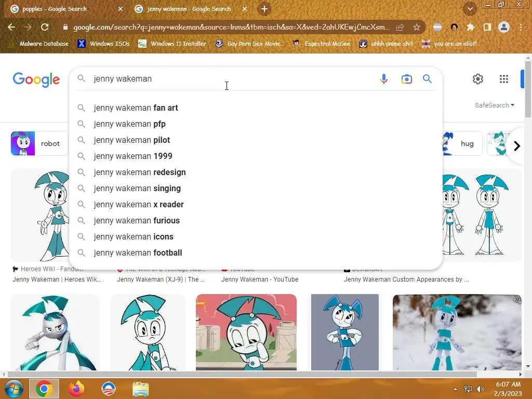The height and width of the screenshot is (399, 532).
Task: Open volume control in system tray
Action: click(481, 389)
